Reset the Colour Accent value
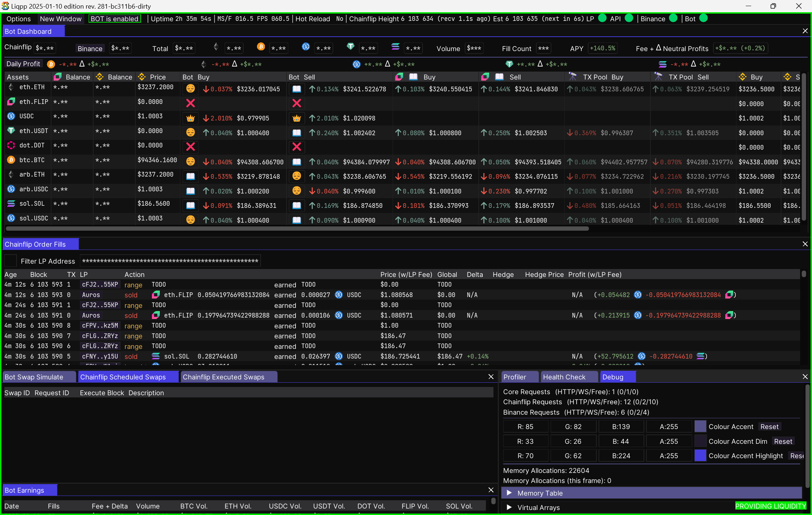 (x=769, y=427)
